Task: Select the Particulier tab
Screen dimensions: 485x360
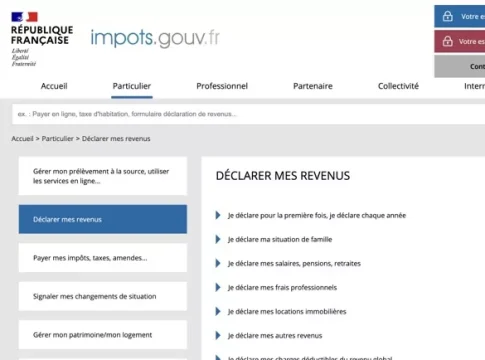Action: tap(132, 86)
